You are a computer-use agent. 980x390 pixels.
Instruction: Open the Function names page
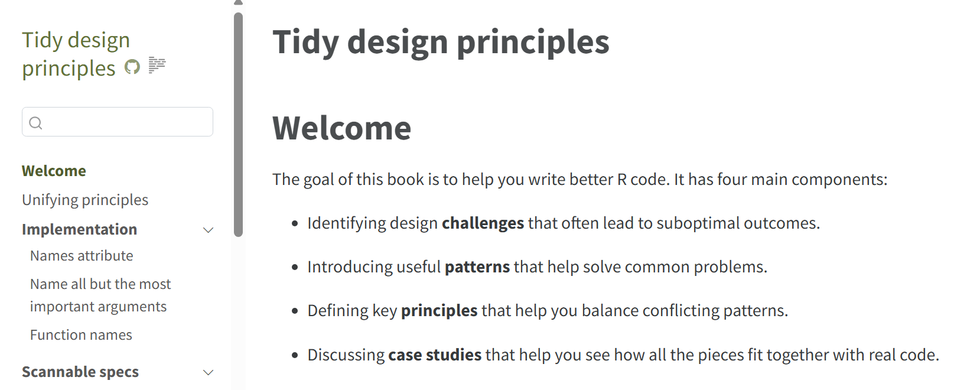tap(81, 335)
